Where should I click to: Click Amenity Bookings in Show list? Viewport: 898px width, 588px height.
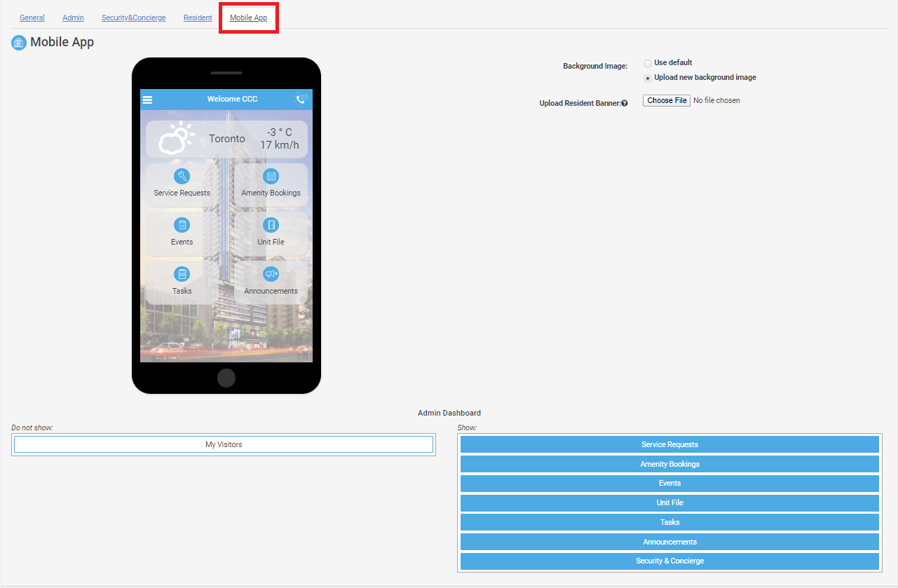click(669, 464)
